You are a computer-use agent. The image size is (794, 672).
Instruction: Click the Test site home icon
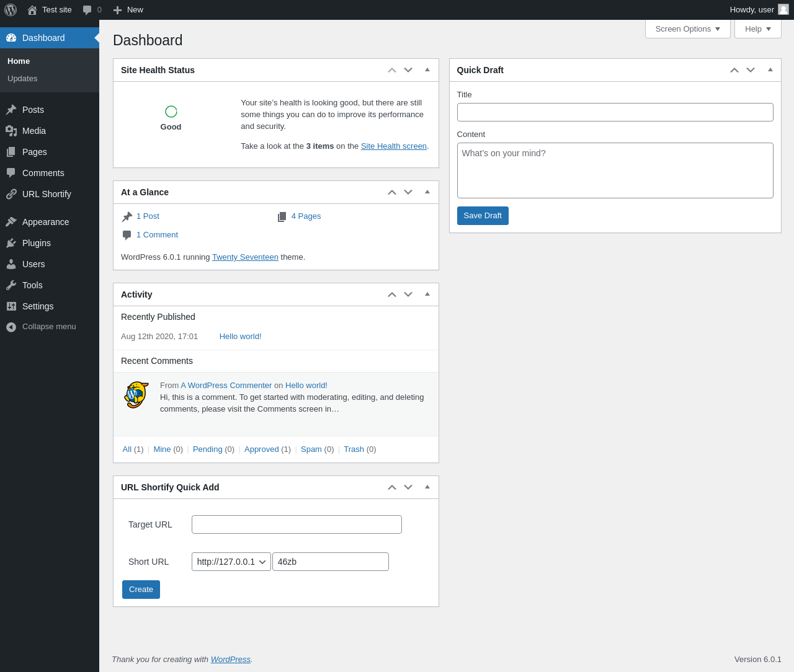tap(32, 10)
